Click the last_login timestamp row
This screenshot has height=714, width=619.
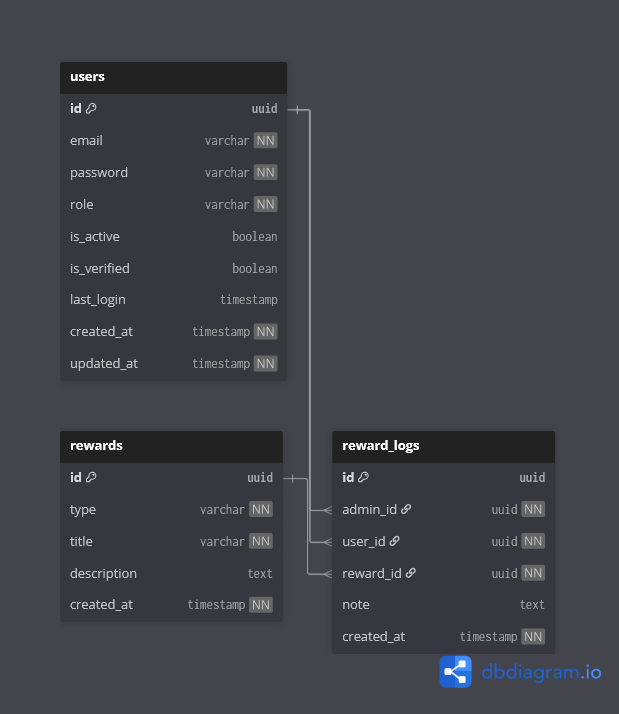[x=173, y=300]
